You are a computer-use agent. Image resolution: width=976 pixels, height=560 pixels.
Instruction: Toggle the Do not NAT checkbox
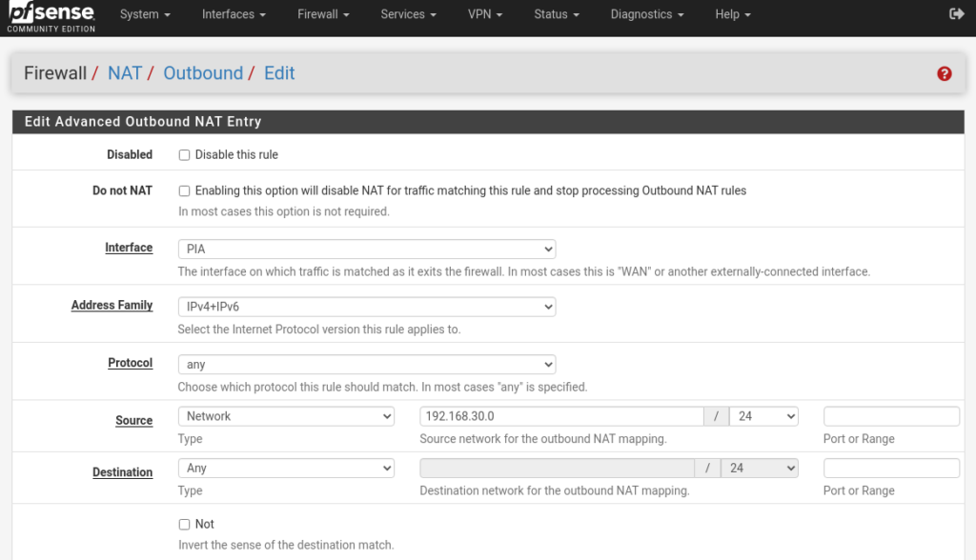click(x=185, y=190)
